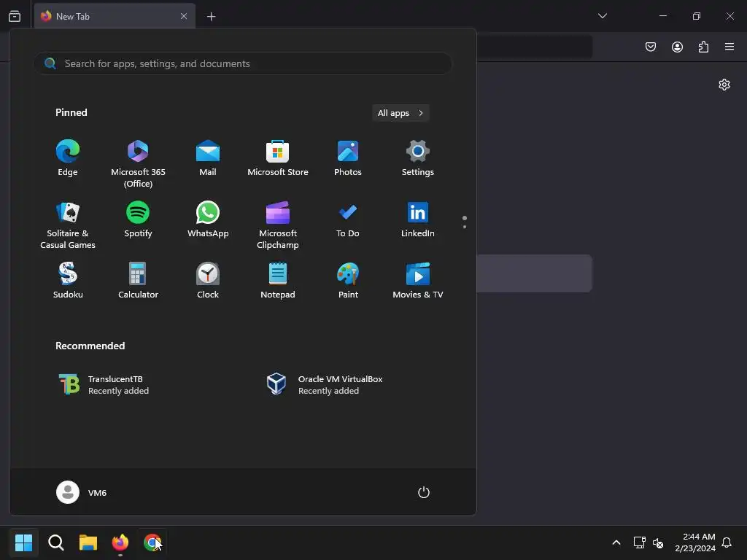Viewport: 747px width, 560px height.
Task: Click the Start menu search field
Action: (243, 63)
